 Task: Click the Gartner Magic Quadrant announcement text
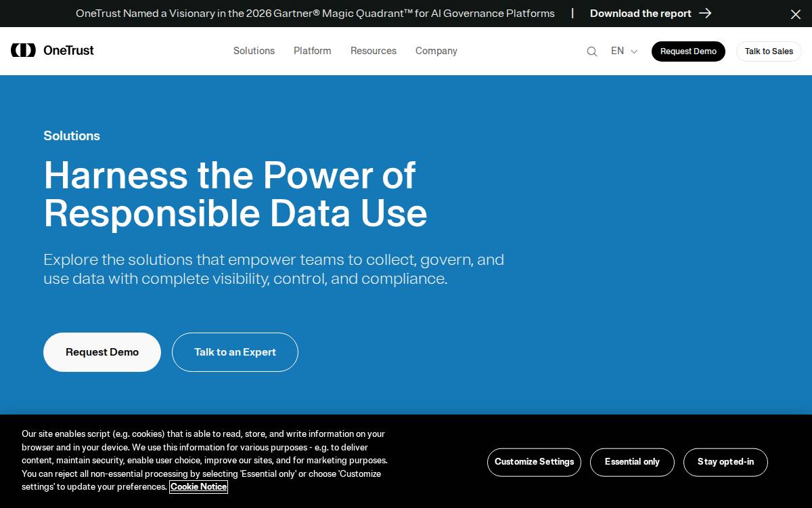(315, 14)
